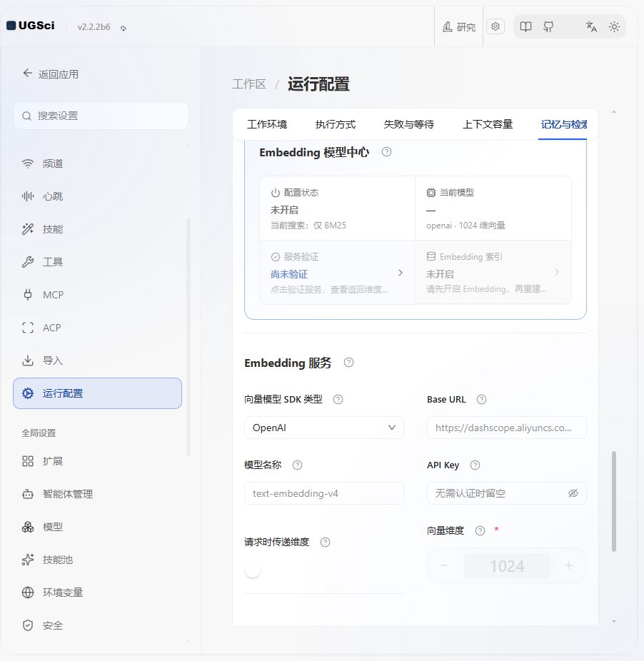Click scroll-up arrow of content panel
This screenshot has width=644, height=661.
tap(614, 112)
